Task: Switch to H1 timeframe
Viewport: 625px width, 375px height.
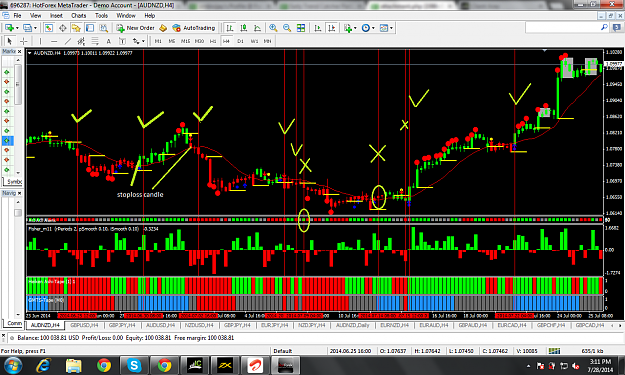Action: point(213,41)
